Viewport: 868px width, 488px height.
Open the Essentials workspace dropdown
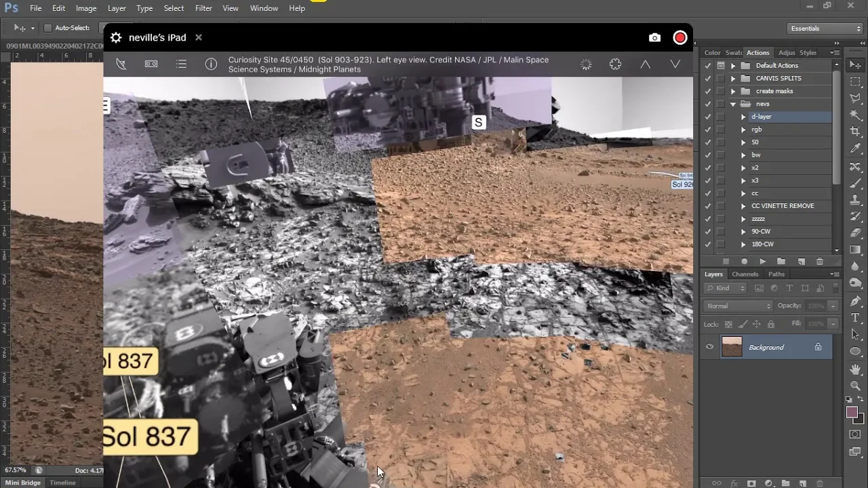point(825,28)
